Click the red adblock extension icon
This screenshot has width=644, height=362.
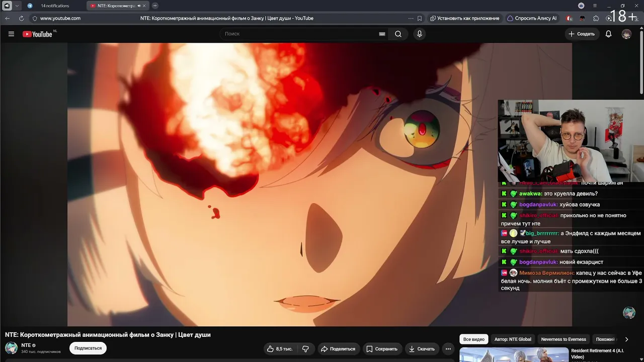pyautogui.click(x=569, y=18)
